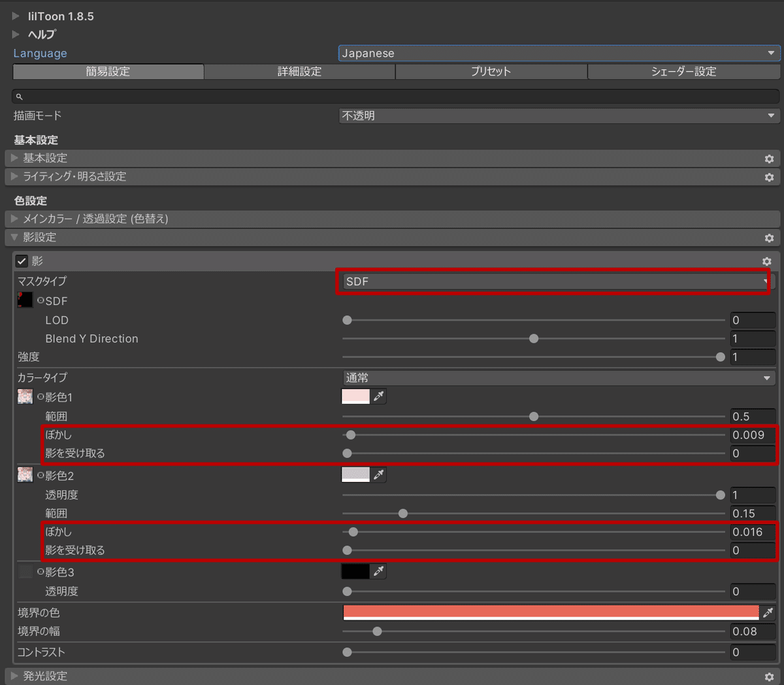Click the 影色1 影を受け取る slider handle

pos(347,453)
